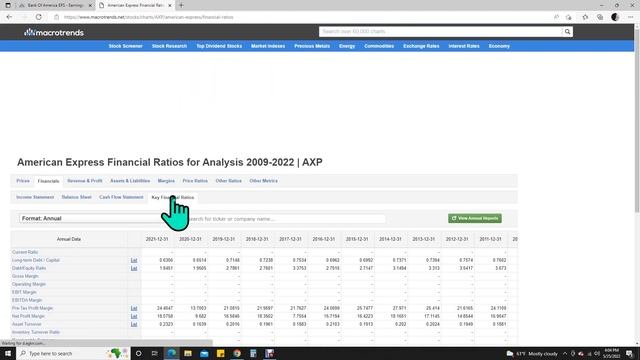Open the Economy menu
The height and width of the screenshot is (360, 640).
point(499,46)
